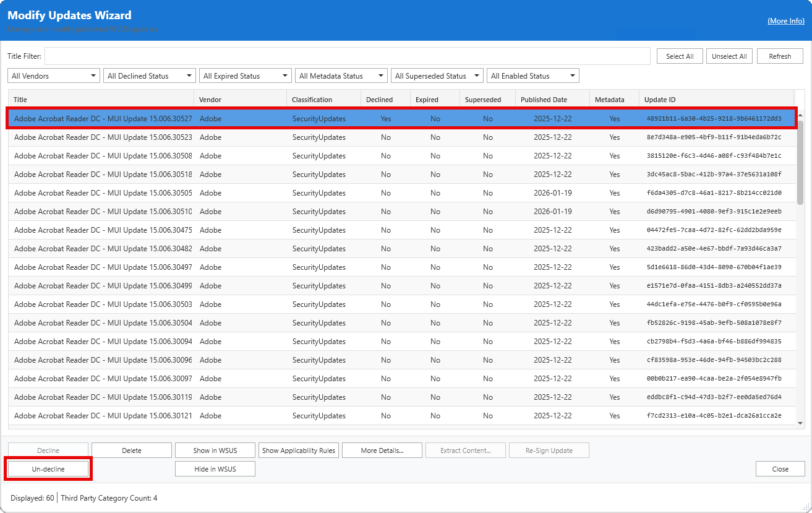Click the Un-decline button
The image size is (812, 513).
[48, 469]
